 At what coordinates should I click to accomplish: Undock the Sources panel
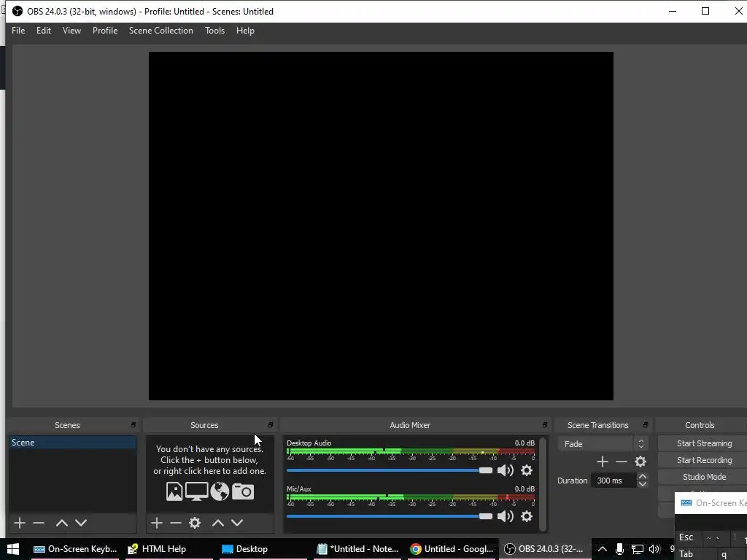pyautogui.click(x=270, y=425)
